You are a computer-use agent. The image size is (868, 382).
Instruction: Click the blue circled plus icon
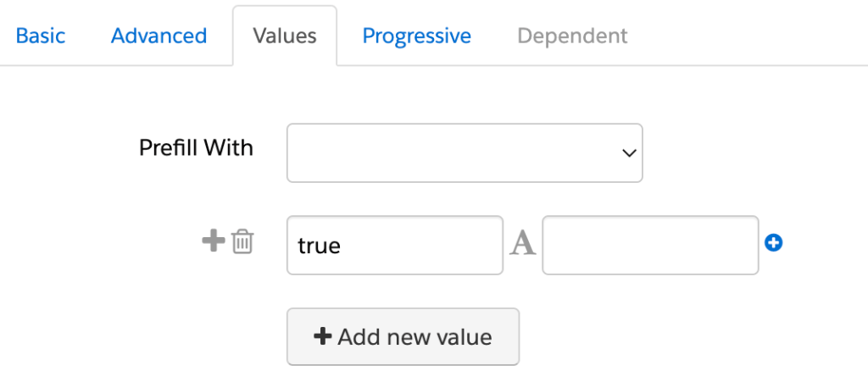(773, 243)
